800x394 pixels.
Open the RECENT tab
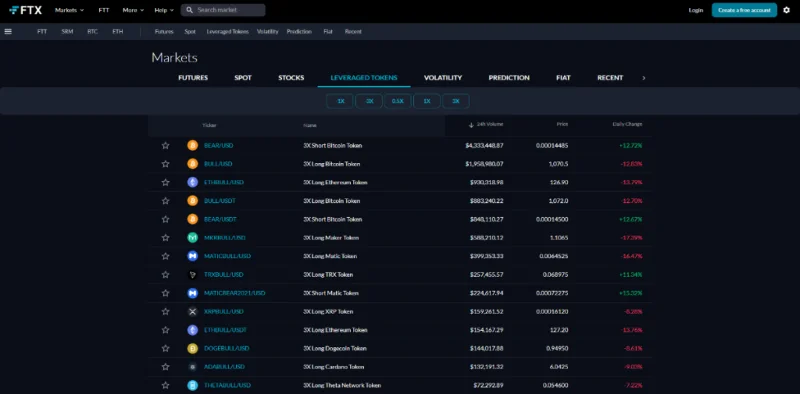coord(610,78)
